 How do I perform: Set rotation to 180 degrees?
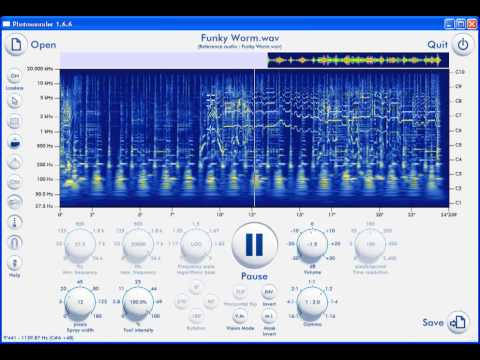196,316
